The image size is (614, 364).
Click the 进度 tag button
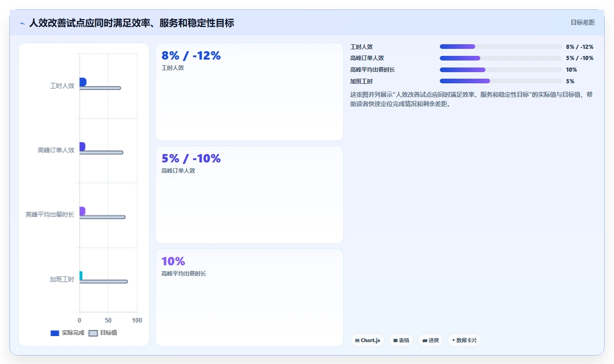(x=430, y=340)
